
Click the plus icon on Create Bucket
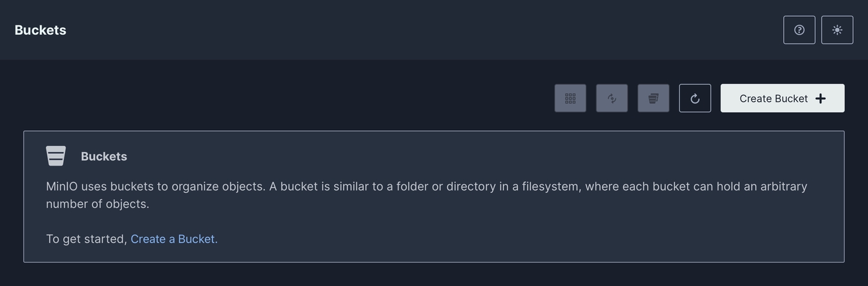coord(820,98)
